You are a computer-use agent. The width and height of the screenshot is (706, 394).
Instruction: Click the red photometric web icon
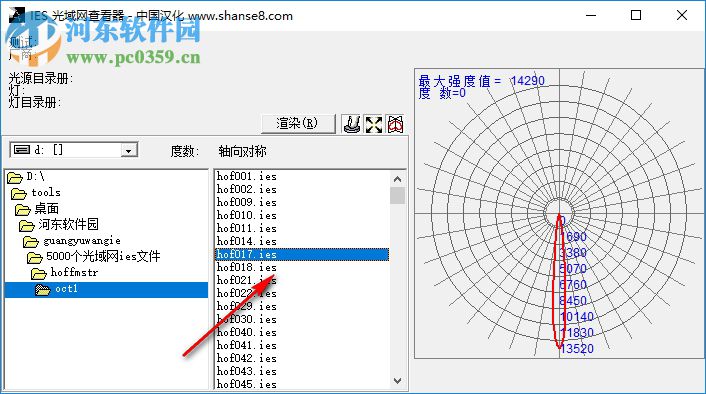point(395,124)
